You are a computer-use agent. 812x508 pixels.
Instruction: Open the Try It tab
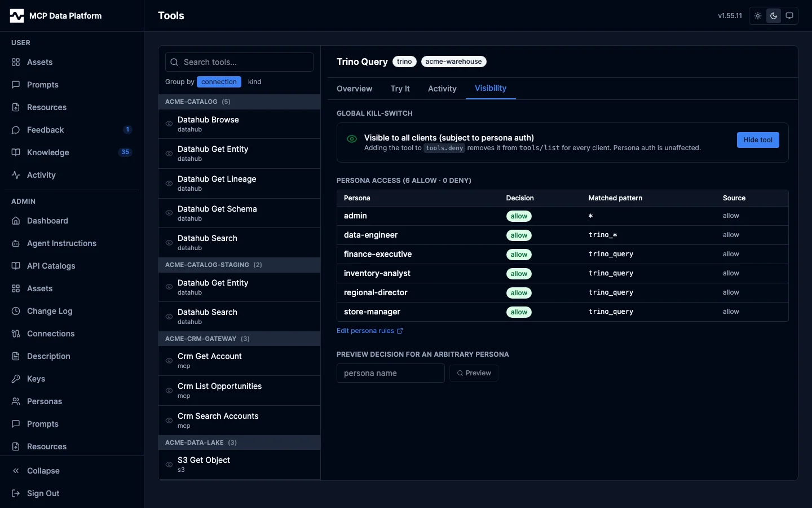[400, 89]
